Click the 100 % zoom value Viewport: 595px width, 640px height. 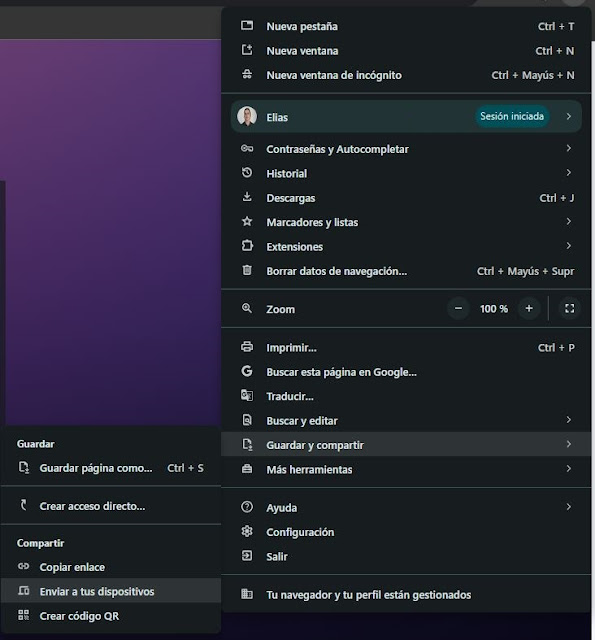[x=494, y=309]
